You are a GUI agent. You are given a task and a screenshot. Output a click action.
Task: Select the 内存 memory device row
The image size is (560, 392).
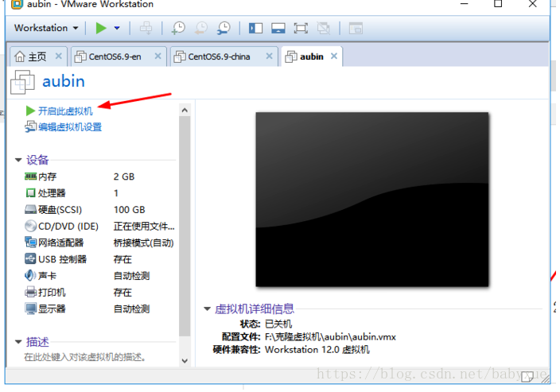99,177
